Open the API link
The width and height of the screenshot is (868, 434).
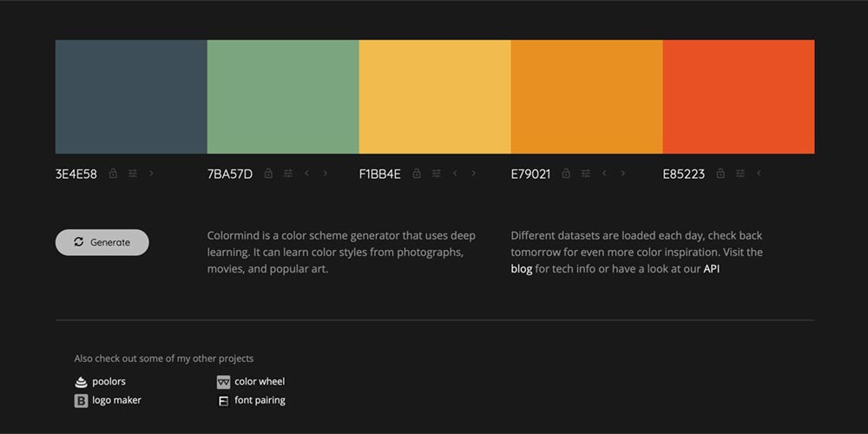tap(712, 269)
